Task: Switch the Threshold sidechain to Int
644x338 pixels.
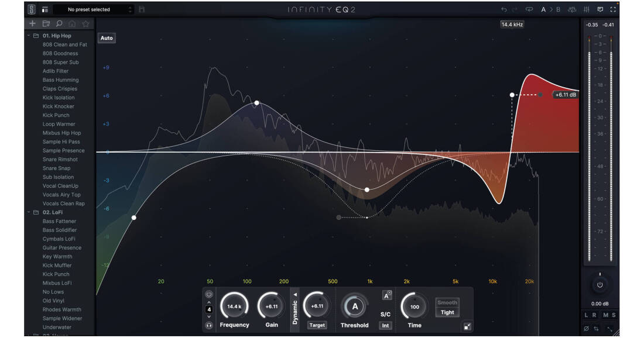Action: pyautogui.click(x=386, y=325)
